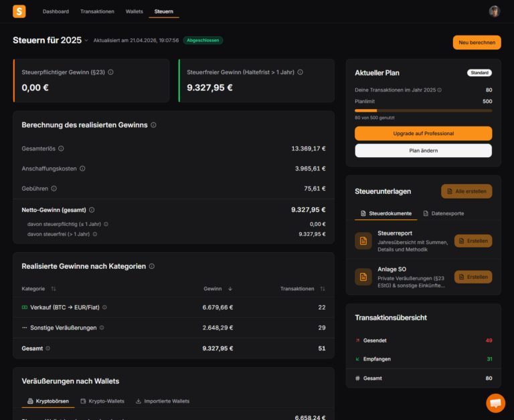This screenshot has width=514, height=420.
Task: Click the Gesendet count 49
Action: click(489, 340)
